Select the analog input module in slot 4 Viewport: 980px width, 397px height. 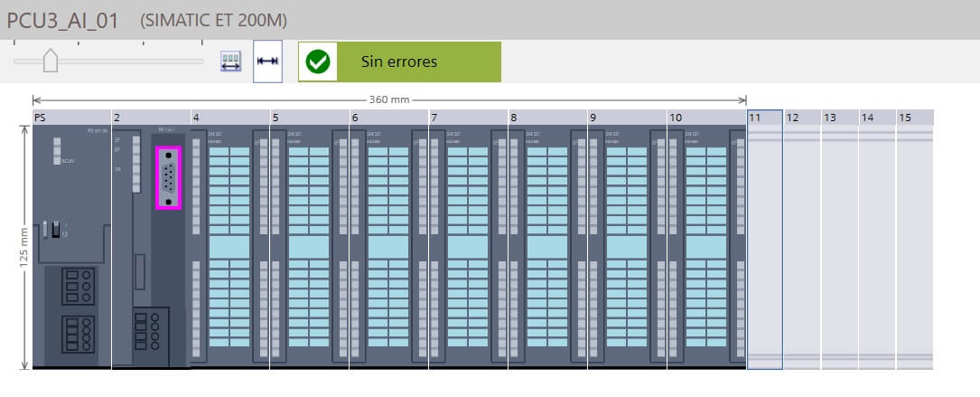(229, 246)
